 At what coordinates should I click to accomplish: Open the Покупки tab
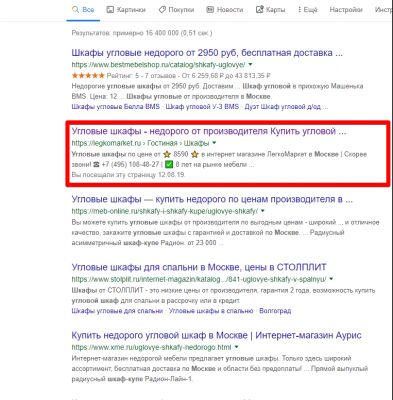point(176,10)
